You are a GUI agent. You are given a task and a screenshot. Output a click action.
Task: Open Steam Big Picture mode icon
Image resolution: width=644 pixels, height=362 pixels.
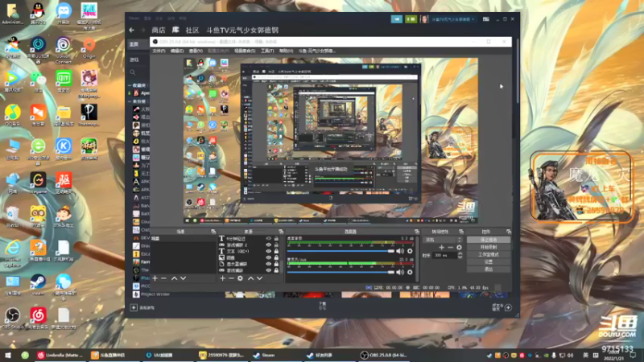[486, 19]
